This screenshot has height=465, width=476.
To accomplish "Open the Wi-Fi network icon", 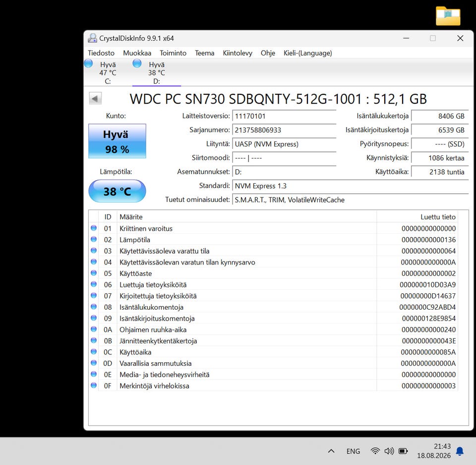I will tap(375, 451).
